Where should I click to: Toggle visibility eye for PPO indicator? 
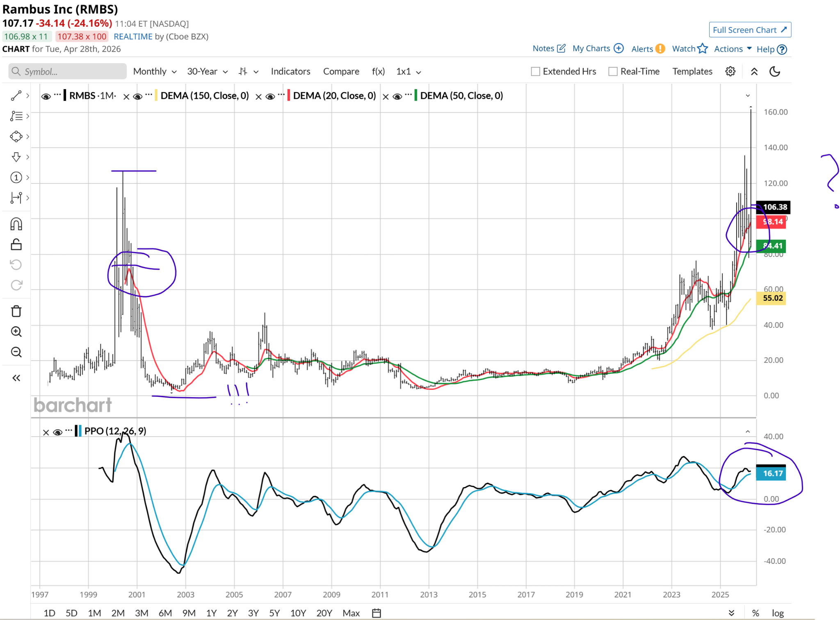(58, 432)
